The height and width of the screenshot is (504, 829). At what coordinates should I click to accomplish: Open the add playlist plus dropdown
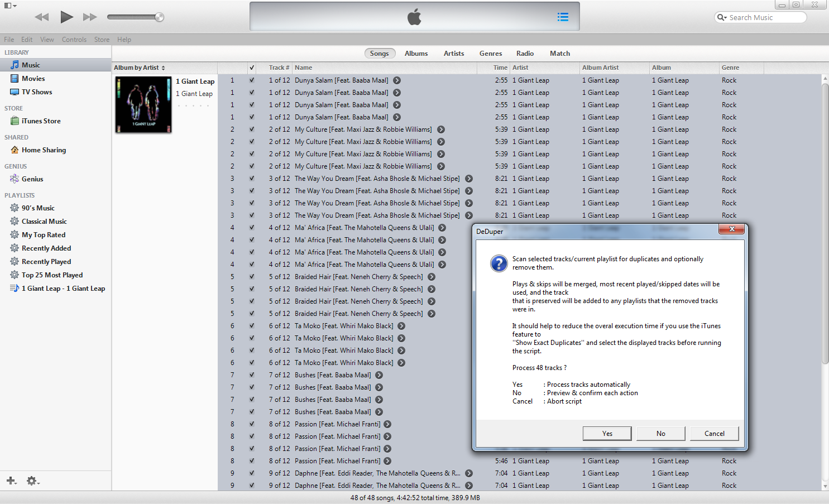(12, 481)
